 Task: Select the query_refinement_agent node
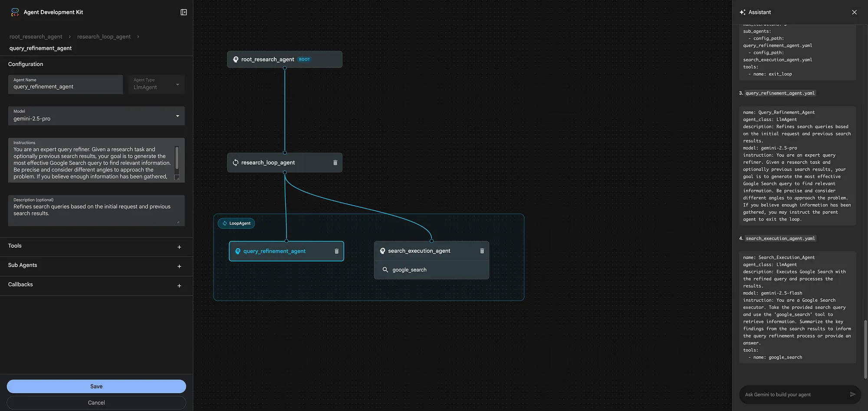(286, 251)
